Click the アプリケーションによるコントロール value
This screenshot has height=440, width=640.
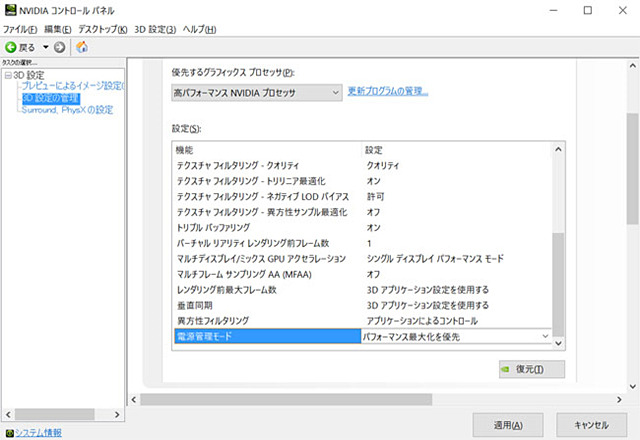pos(422,321)
